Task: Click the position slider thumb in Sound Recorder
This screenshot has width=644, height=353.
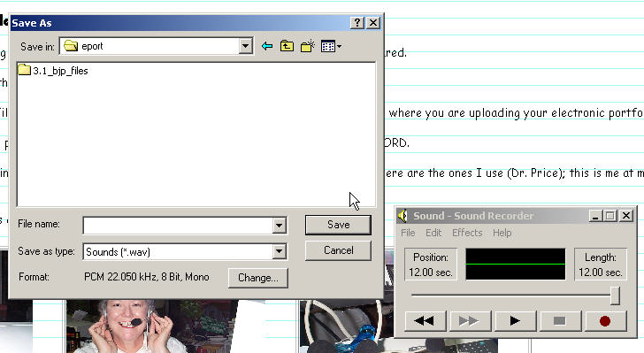Action: point(615,295)
